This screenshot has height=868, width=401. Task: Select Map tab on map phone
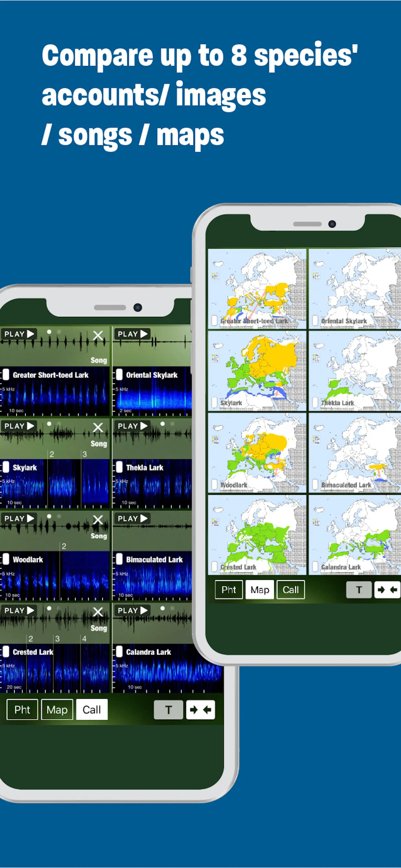260,590
